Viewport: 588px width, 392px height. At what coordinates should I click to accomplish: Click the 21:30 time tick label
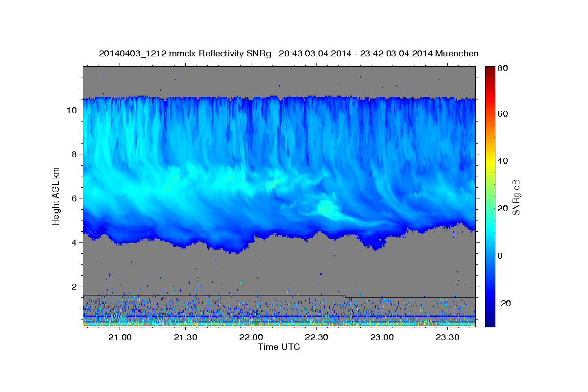pyautogui.click(x=185, y=338)
